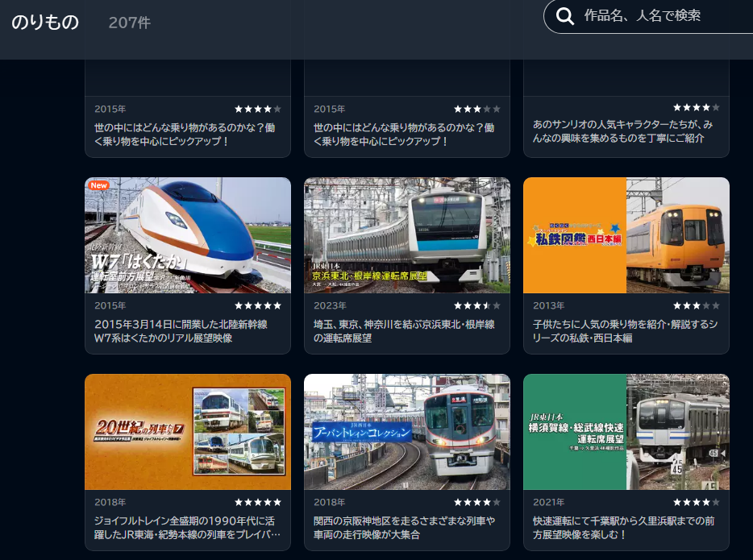Click the のりもの category heading

[x=45, y=22]
